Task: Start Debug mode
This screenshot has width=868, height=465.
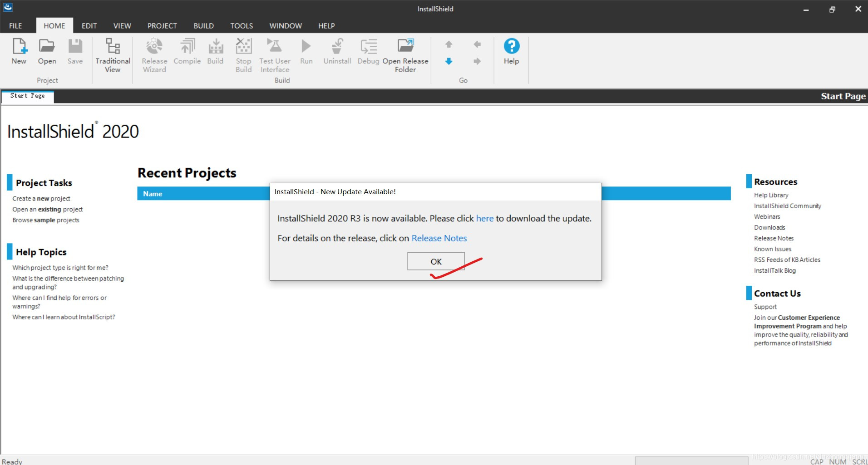Action: pyautogui.click(x=368, y=51)
